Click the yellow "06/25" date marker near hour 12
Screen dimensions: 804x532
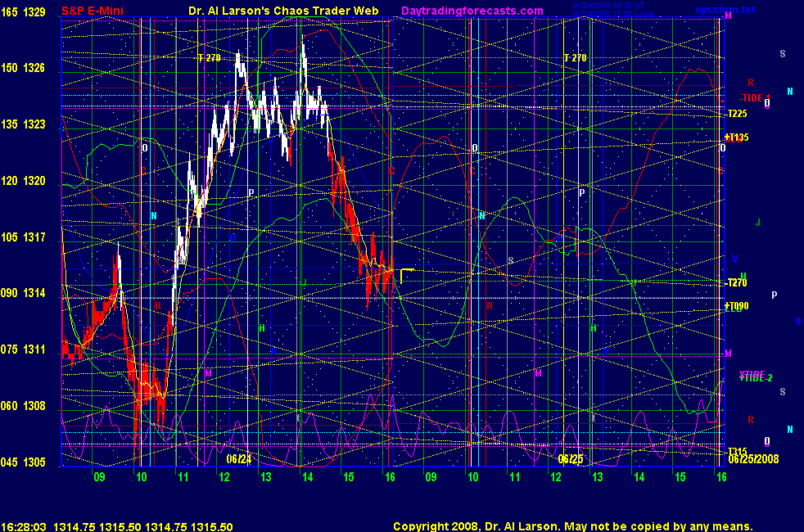coord(571,458)
